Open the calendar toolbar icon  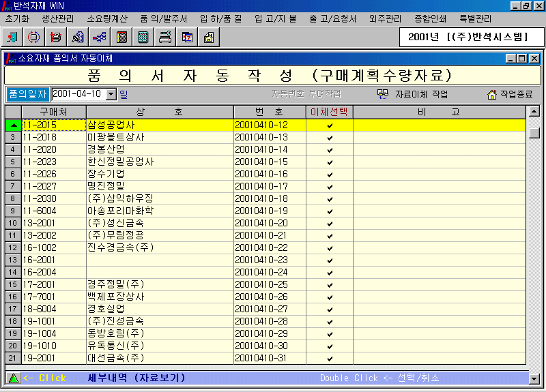coord(187,37)
